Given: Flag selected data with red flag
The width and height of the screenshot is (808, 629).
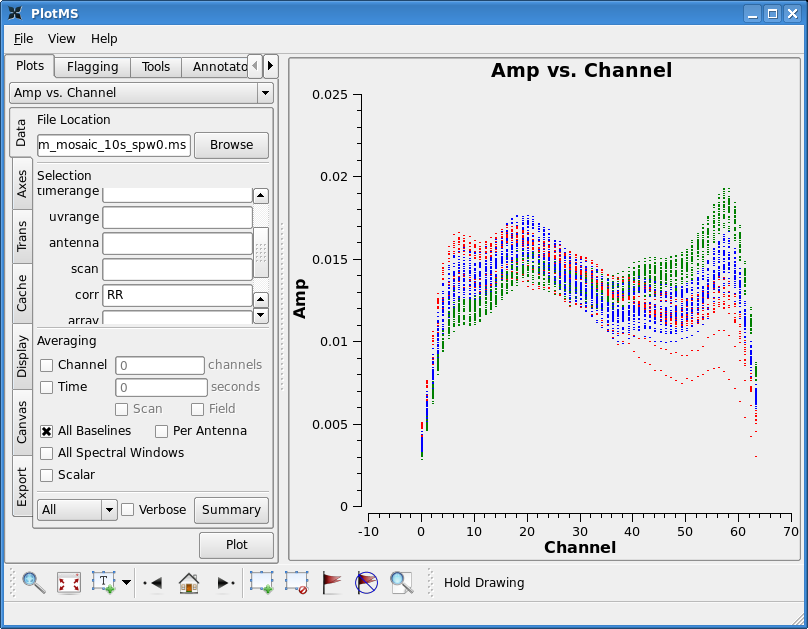Looking at the screenshot, I should tap(332, 583).
